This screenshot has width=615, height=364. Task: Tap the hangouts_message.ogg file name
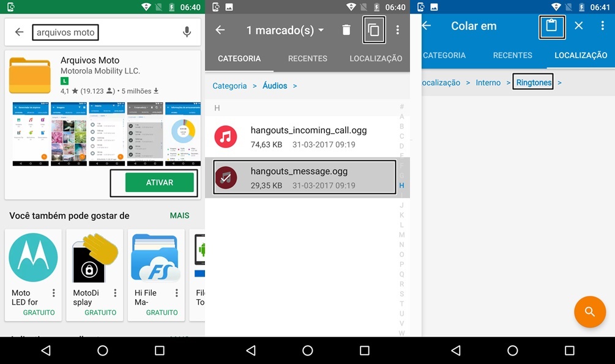click(299, 171)
